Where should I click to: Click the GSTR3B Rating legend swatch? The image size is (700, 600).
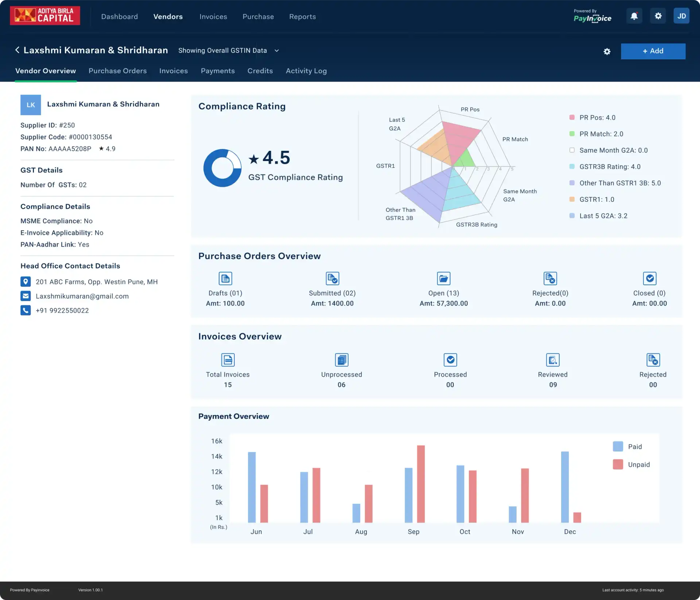(572, 166)
